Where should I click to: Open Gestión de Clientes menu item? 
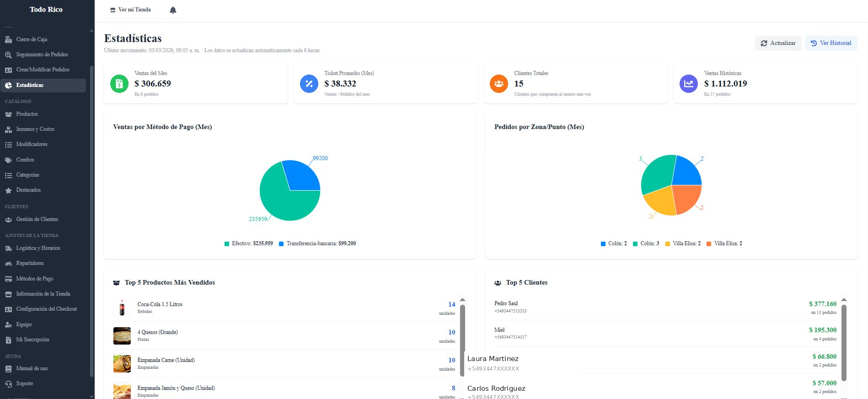[37, 219]
